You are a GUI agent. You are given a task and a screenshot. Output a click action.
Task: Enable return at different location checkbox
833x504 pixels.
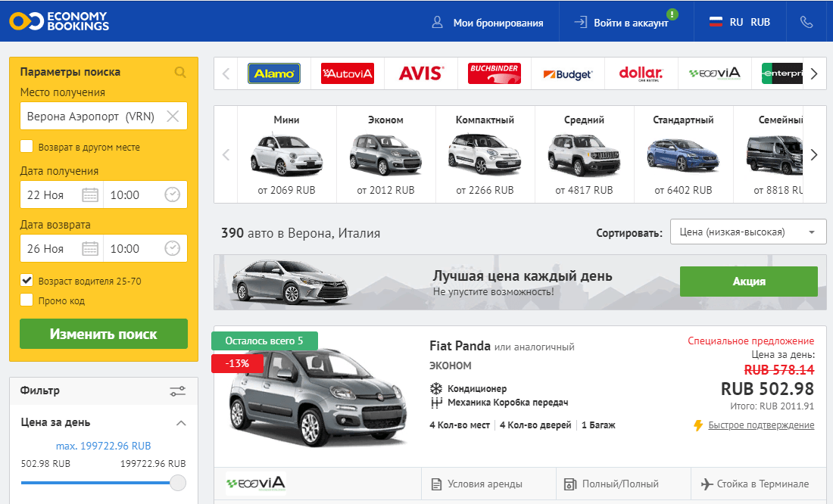[x=27, y=147]
